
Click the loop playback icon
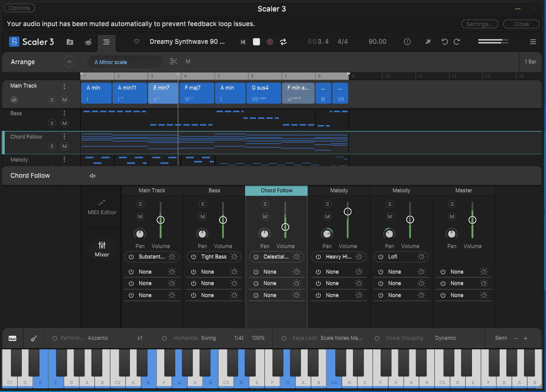coord(283,42)
